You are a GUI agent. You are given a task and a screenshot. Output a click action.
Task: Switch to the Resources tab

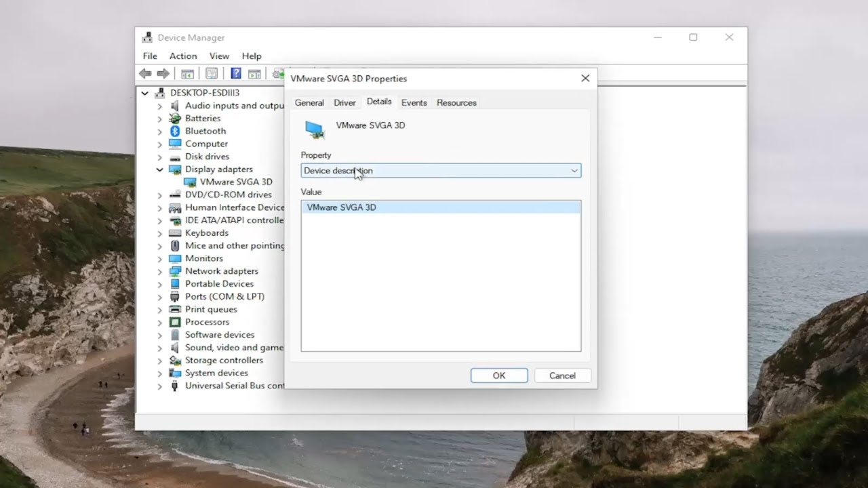pyautogui.click(x=456, y=103)
